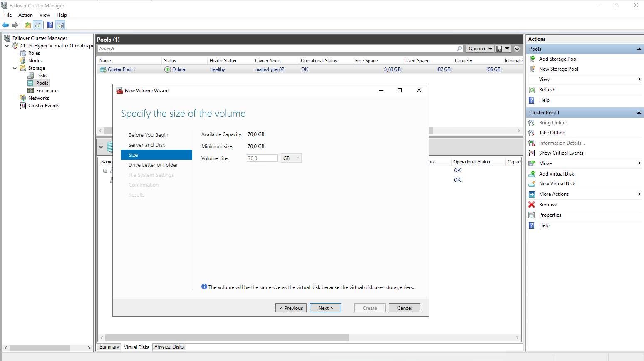
Task: Click the pools Search field
Action: click(277, 49)
